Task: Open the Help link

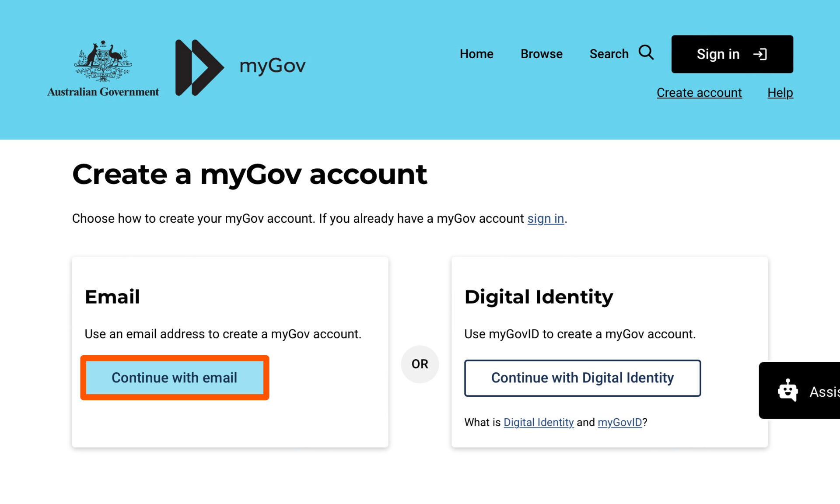Action: pyautogui.click(x=780, y=92)
